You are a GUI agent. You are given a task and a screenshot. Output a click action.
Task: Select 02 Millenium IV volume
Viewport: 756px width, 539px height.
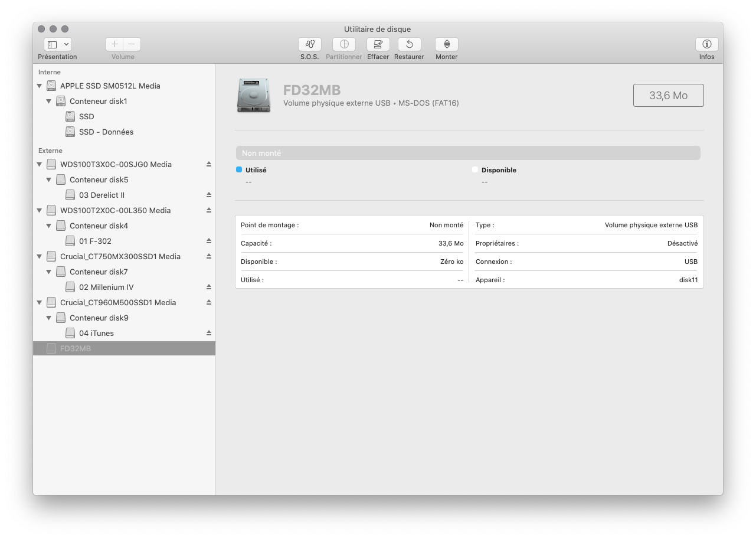(x=106, y=287)
